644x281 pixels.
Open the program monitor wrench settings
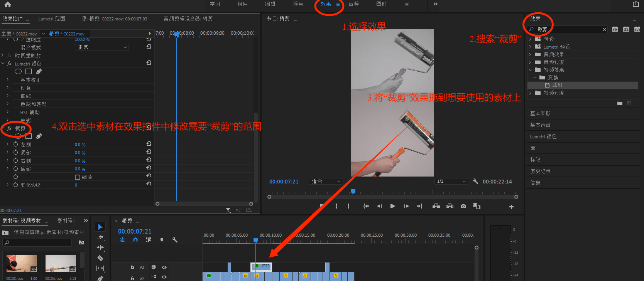(475, 181)
